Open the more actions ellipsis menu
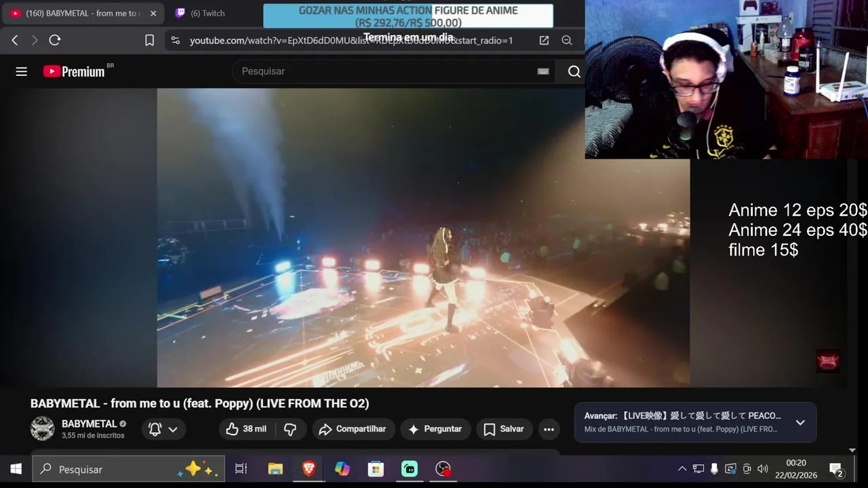This screenshot has width=868, height=488. (549, 429)
